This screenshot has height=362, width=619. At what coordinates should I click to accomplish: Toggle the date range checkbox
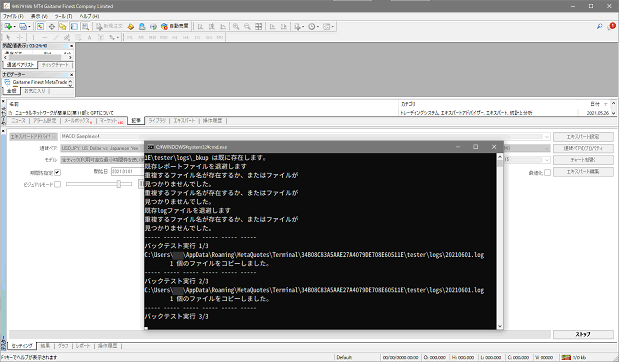pos(57,173)
